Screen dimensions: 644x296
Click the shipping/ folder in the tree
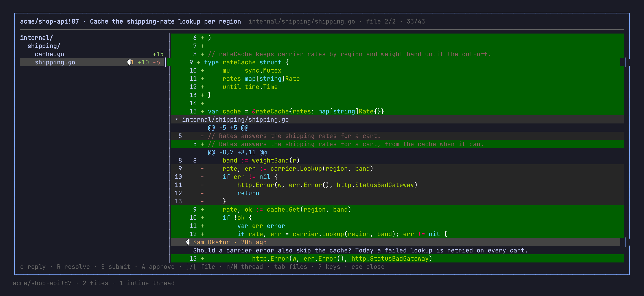point(44,46)
